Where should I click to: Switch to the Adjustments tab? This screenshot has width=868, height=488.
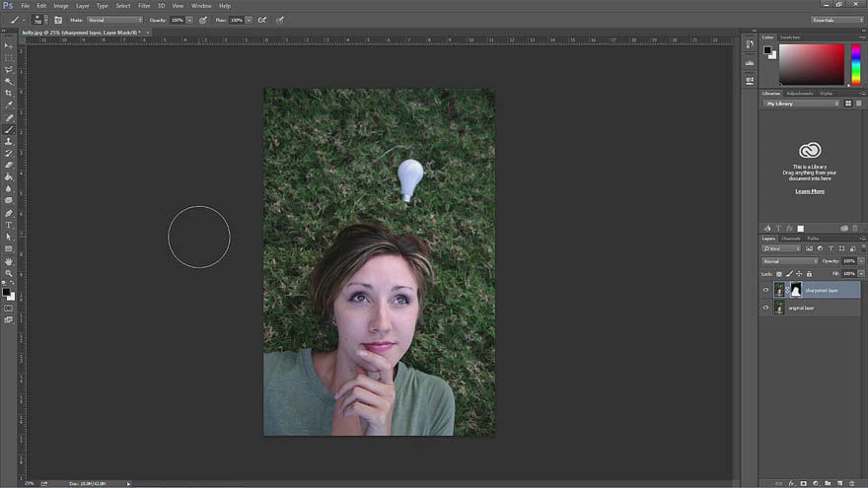point(799,94)
